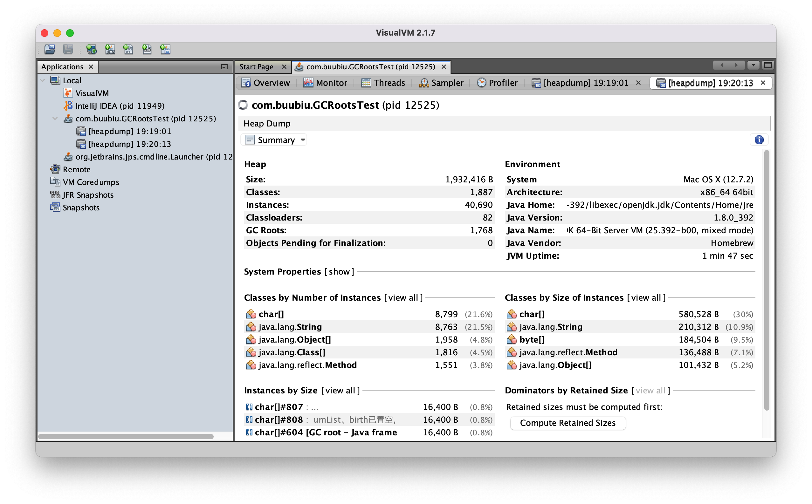Collapse com.buubiu.GCRootsTest tree node
812x504 pixels.
click(x=55, y=119)
